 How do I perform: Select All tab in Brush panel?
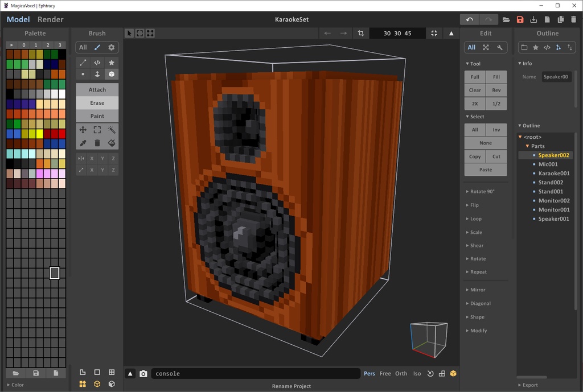click(x=83, y=47)
